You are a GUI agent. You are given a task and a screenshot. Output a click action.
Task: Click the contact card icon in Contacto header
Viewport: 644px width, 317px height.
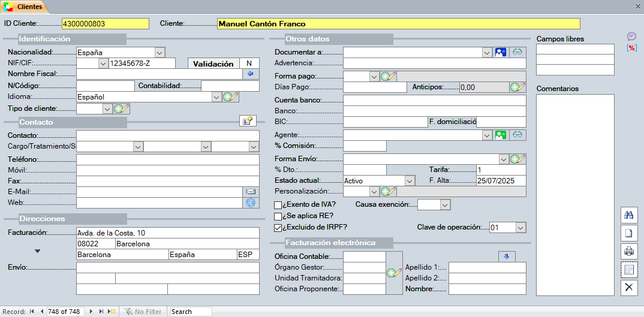pyautogui.click(x=248, y=121)
